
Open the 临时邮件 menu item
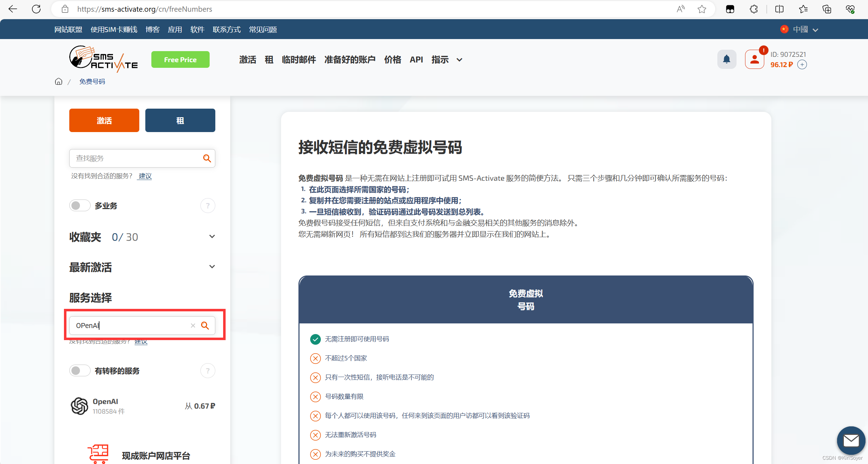tap(299, 60)
